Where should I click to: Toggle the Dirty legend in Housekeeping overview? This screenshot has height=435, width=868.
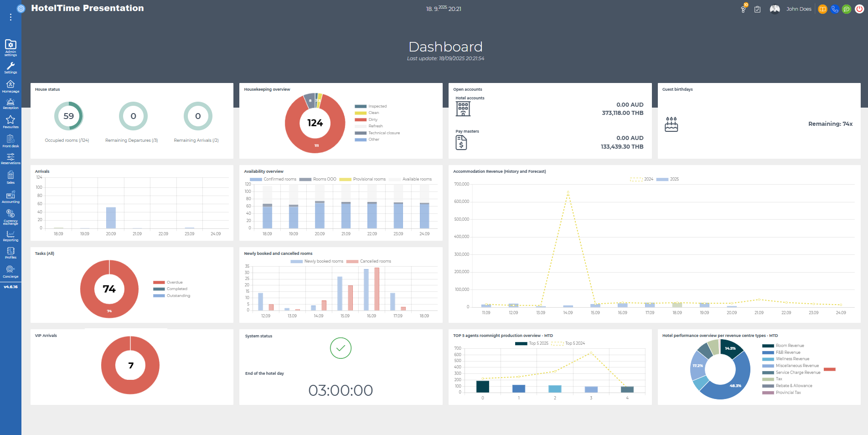(366, 119)
